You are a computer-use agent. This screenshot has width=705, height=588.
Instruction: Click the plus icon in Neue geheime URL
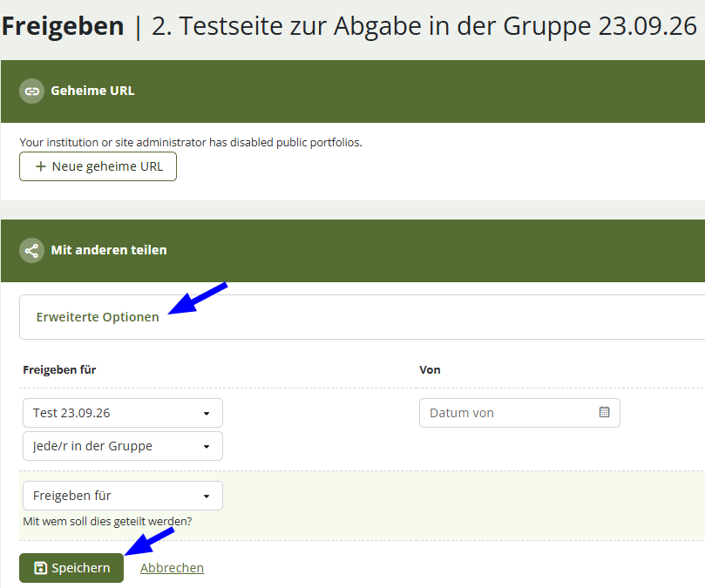pyautogui.click(x=40, y=166)
